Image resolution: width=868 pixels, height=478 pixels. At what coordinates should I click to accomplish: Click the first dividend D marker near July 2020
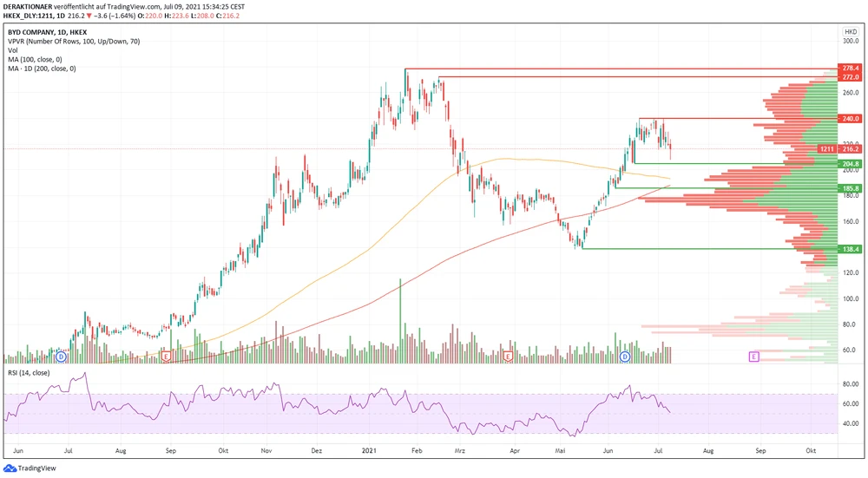61,357
